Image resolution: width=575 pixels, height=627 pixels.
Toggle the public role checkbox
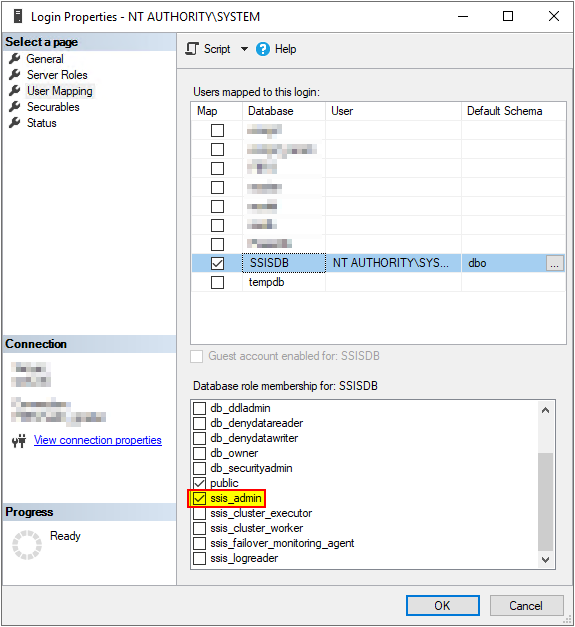(x=200, y=483)
